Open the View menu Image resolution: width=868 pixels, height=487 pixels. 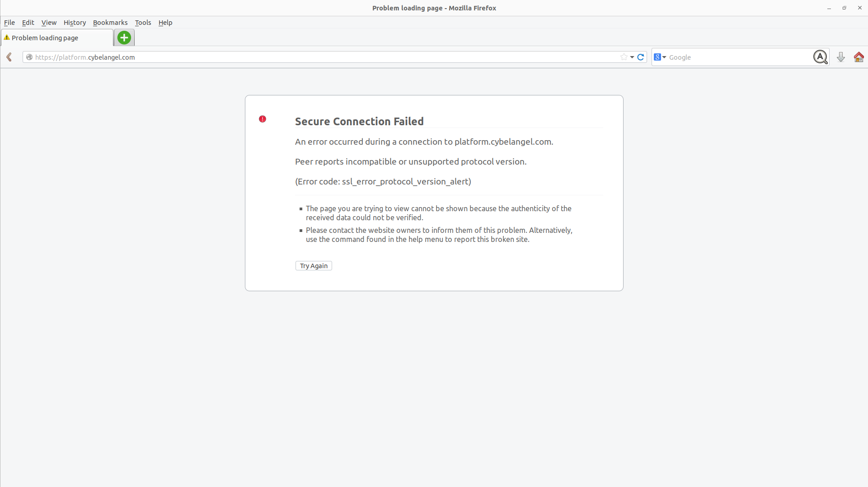click(x=49, y=23)
